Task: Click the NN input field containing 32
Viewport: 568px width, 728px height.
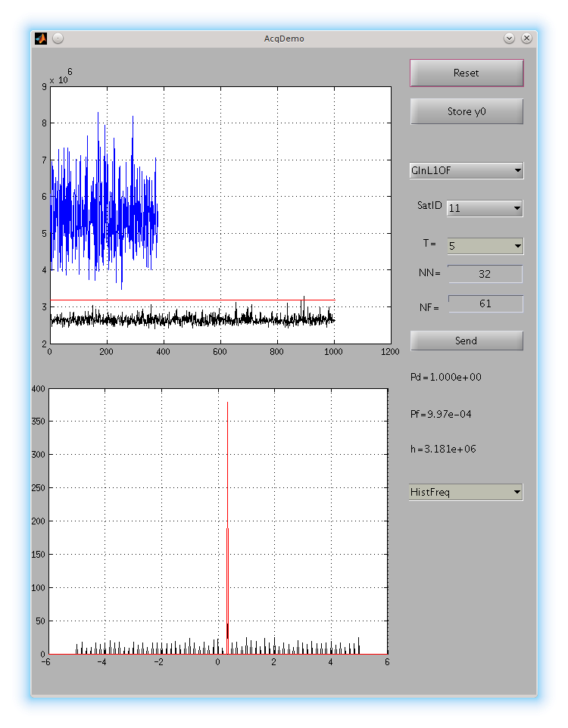Action: pos(485,274)
